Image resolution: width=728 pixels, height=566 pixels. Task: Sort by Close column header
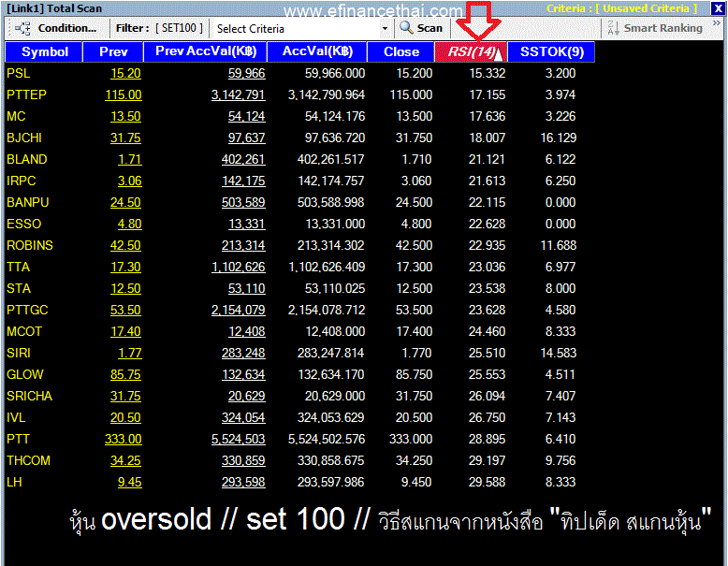coord(401,51)
